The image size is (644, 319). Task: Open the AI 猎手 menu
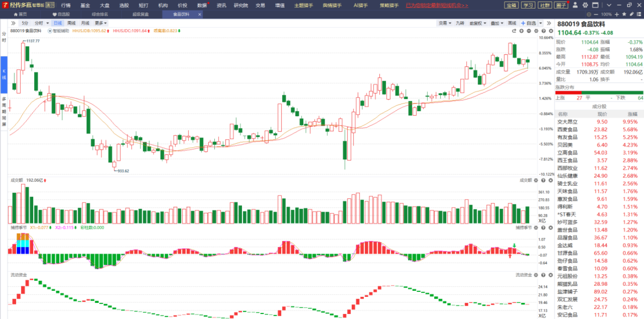pyautogui.click(x=362, y=6)
